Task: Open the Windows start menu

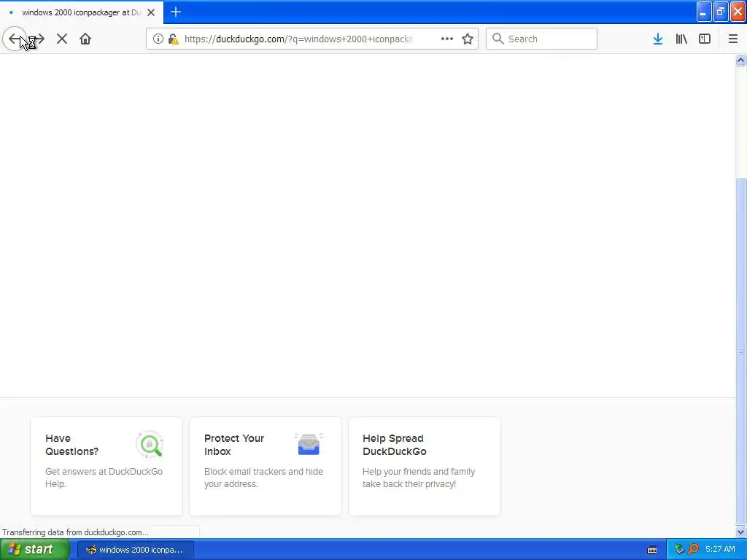Action: click(x=35, y=550)
